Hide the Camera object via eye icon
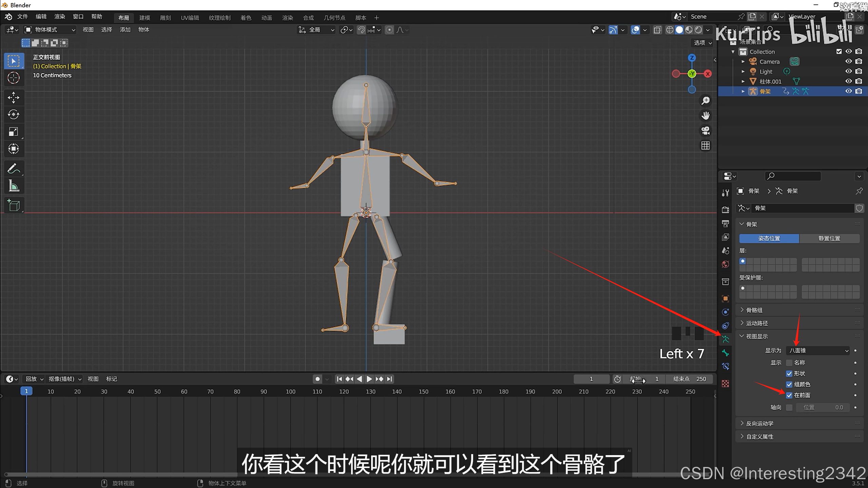 (x=848, y=61)
